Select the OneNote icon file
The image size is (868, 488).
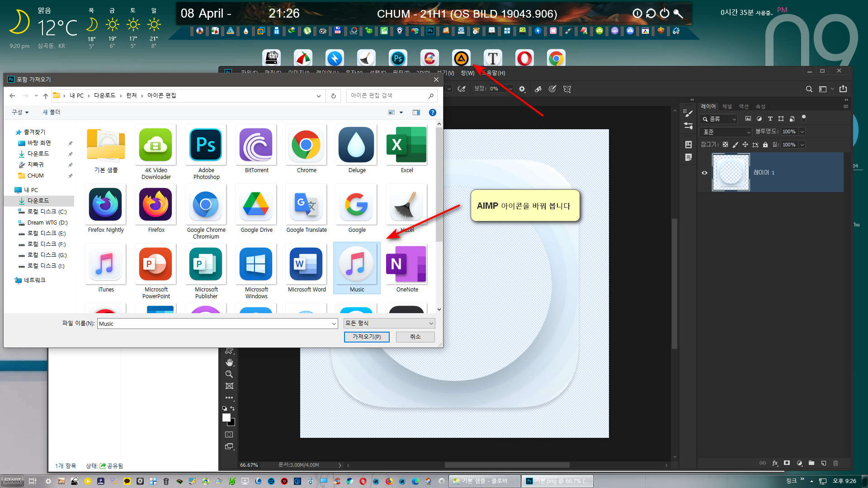click(407, 268)
